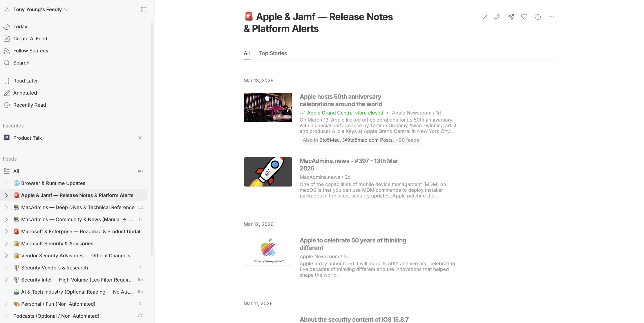Screen dimensions: 644x323
Task: Open the AI summarize sparkles icon
Action: tap(497, 17)
